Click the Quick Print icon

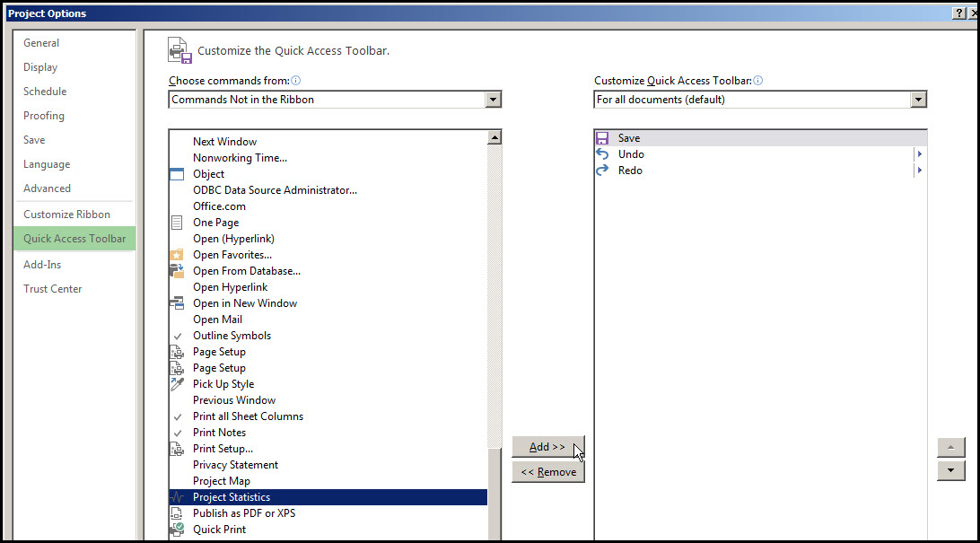[x=177, y=530]
